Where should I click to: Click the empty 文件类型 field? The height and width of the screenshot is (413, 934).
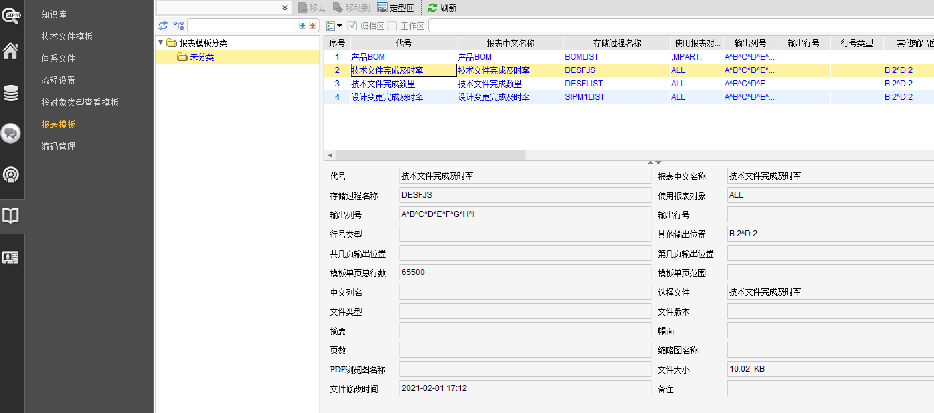coord(525,311)
